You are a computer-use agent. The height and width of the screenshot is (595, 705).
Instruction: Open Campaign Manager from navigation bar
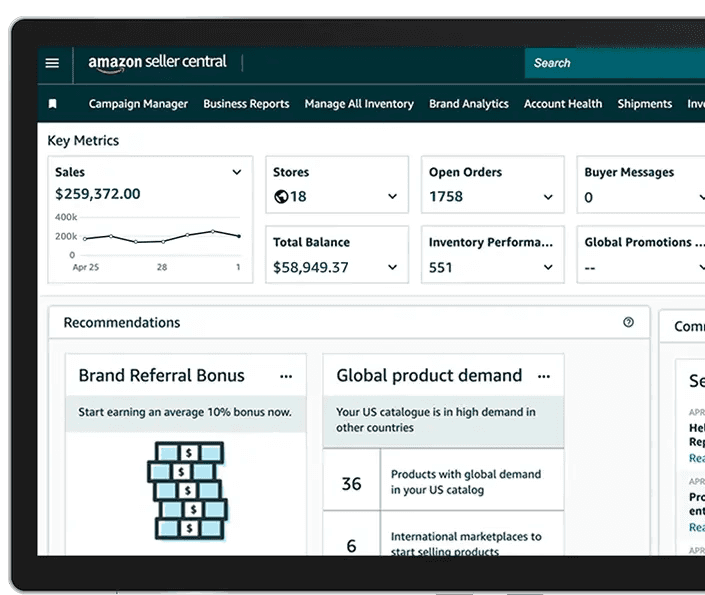tap(138, 104)
